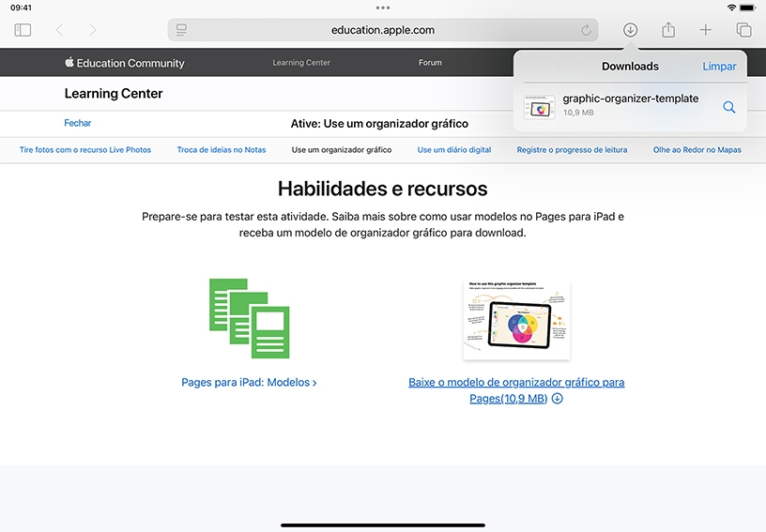Click the graphic organizer template preview image

516,320
